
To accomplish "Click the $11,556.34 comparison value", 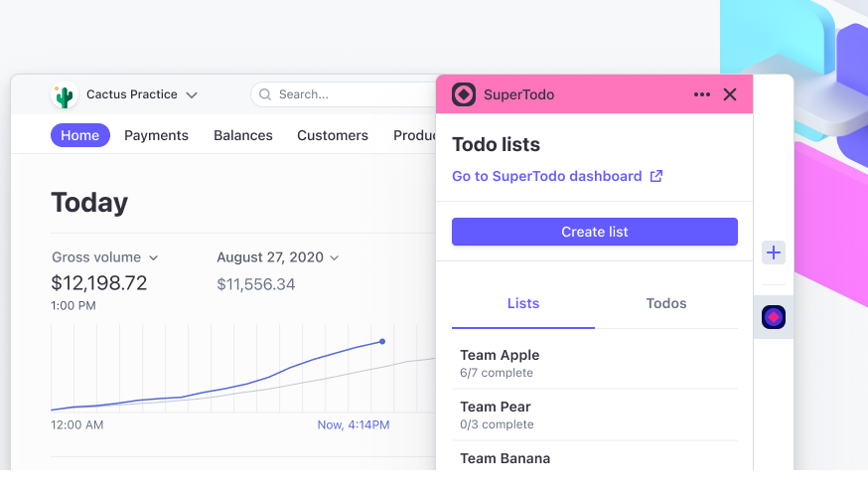I will point(256,285).
